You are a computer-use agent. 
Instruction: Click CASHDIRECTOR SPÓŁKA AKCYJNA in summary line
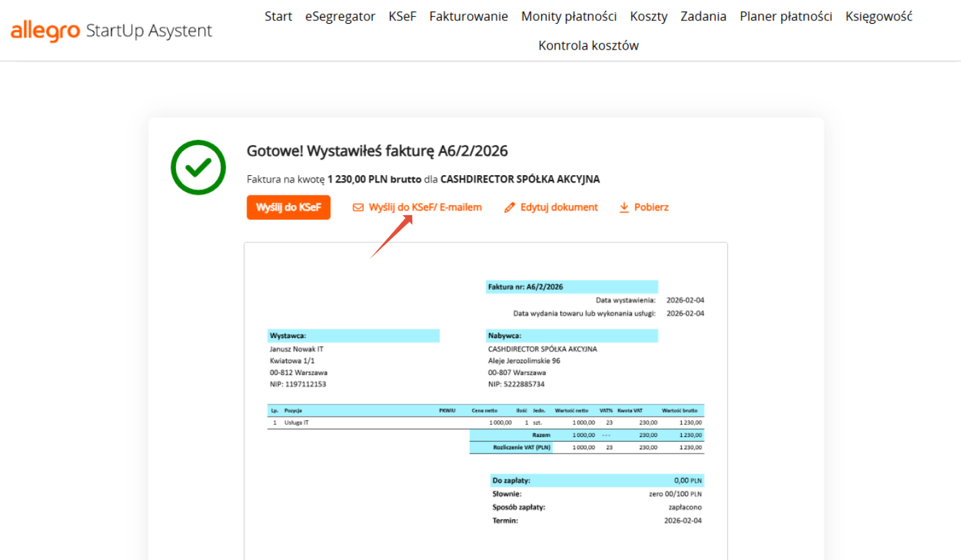point(520,180)
